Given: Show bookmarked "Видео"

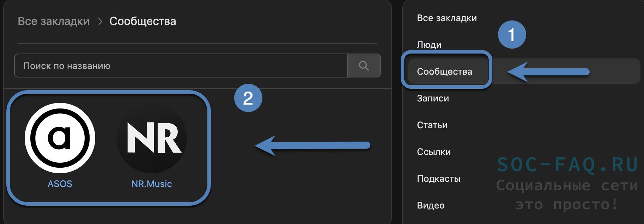Looking at the screenshot, I should pos(431,205).
